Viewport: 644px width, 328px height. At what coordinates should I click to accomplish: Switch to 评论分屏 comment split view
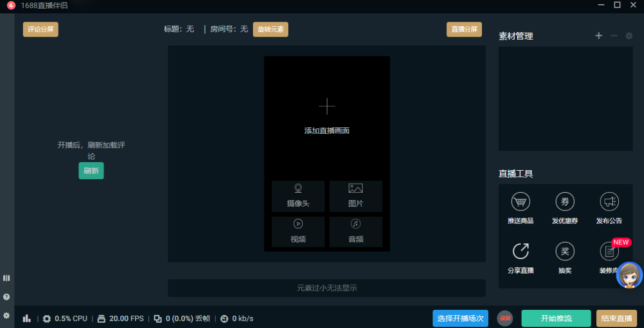(x=40, y=29)
